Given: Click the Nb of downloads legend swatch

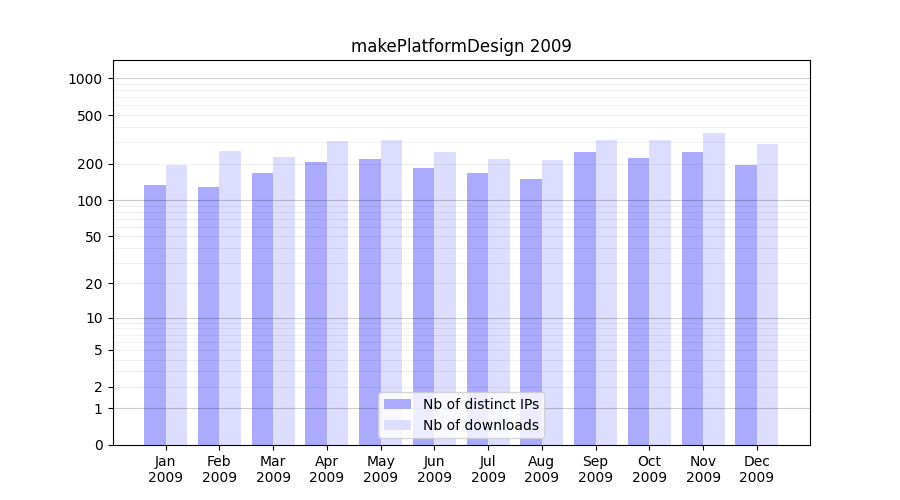Looking at the screenshot, I should pyautogui.click(x=397, y=425).
